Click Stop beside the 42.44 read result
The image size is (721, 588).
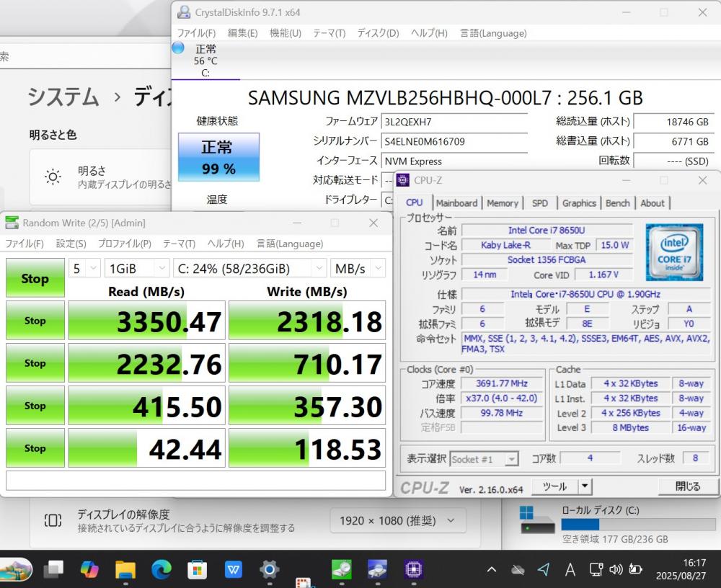pyautogui.click(x=35, y=448)
